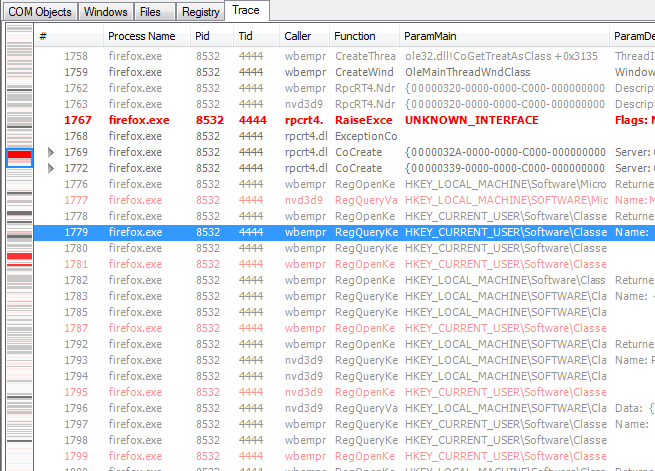Select row 1768 ExceptionCo
The image size is (655, 471).
pos(344,136)
